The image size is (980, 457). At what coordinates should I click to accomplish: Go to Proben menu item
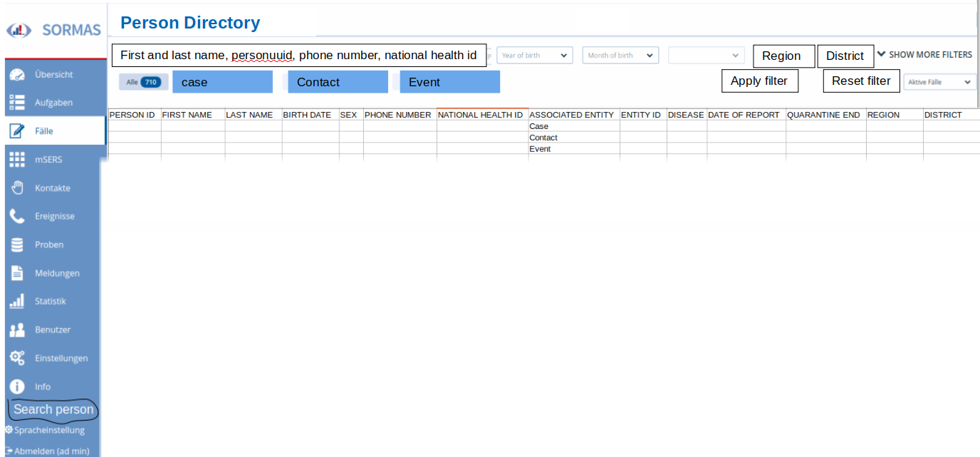pos(49,245)
